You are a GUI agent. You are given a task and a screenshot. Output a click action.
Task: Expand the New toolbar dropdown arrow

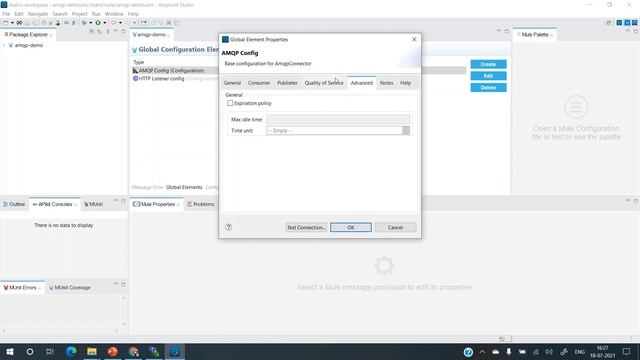(12, 23)
